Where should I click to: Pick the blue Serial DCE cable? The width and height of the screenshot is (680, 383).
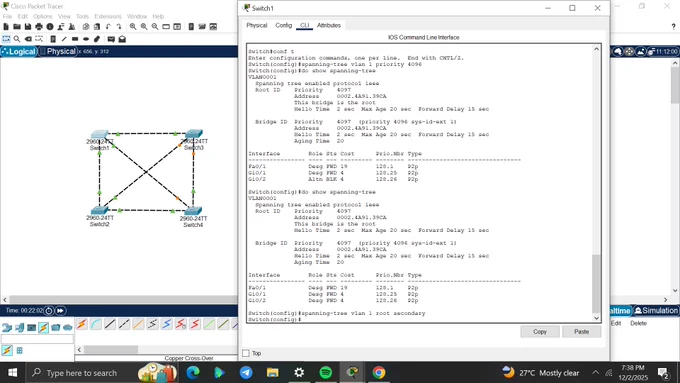click(x=167, y=324)
